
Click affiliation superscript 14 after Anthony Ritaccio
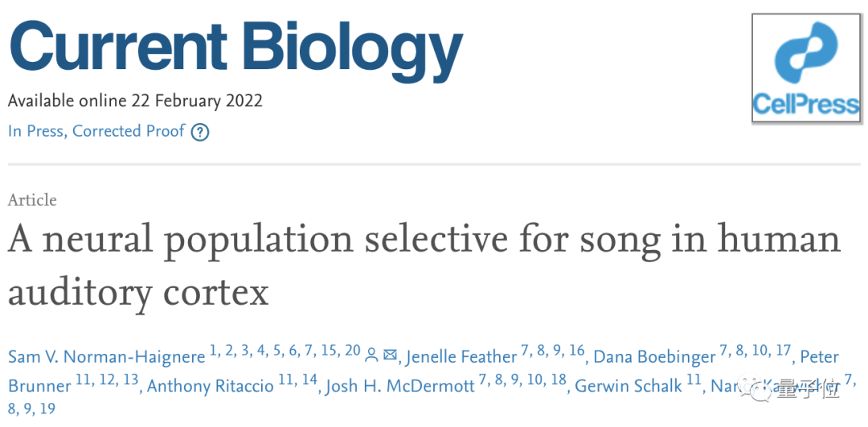tap(309, 380)
